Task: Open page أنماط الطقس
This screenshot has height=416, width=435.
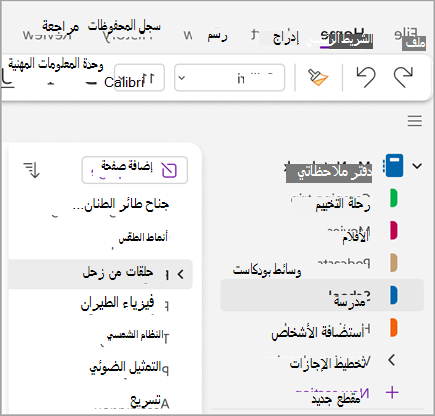Action: tap(143, 237)
